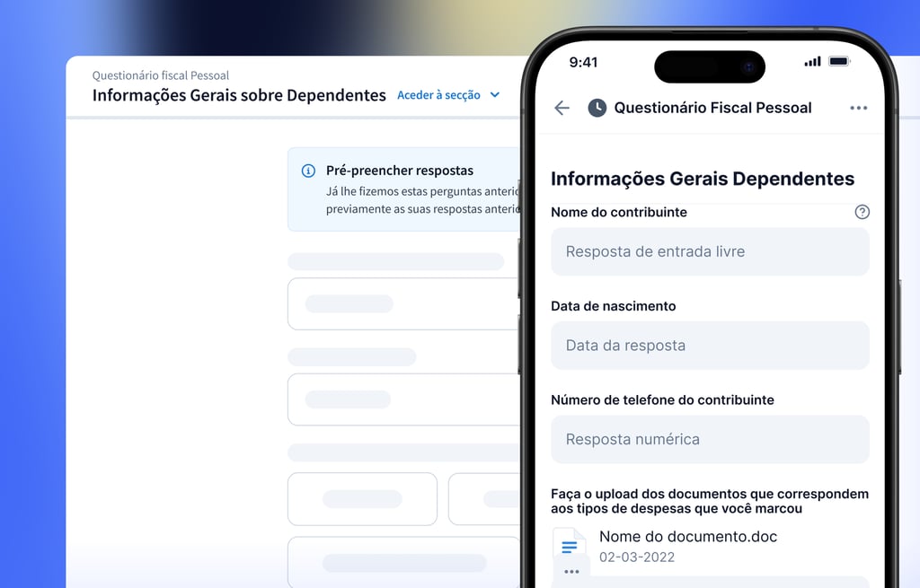Click the Aceder à secção link
920x588 pixels.
coord(438,95)
